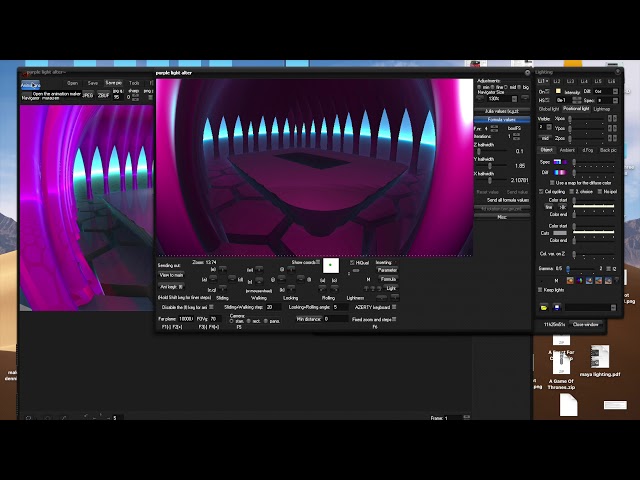Switch to the Ambient tab
This screenshot has height=480, width=640.
(x=567, y=150)
